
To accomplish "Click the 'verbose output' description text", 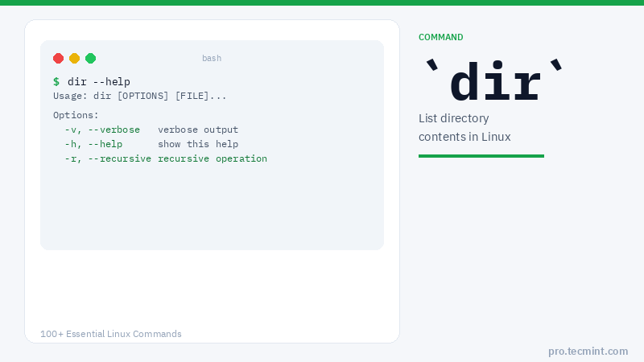I will pos(198,130).
